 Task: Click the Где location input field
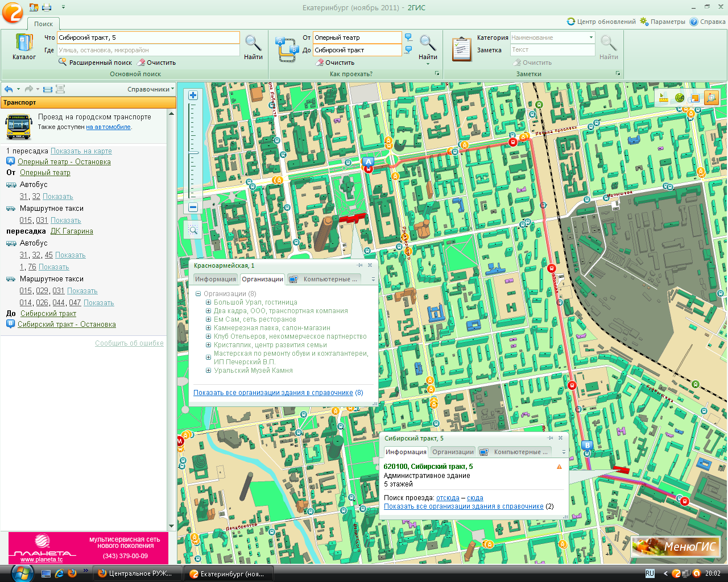click(148, 50)
